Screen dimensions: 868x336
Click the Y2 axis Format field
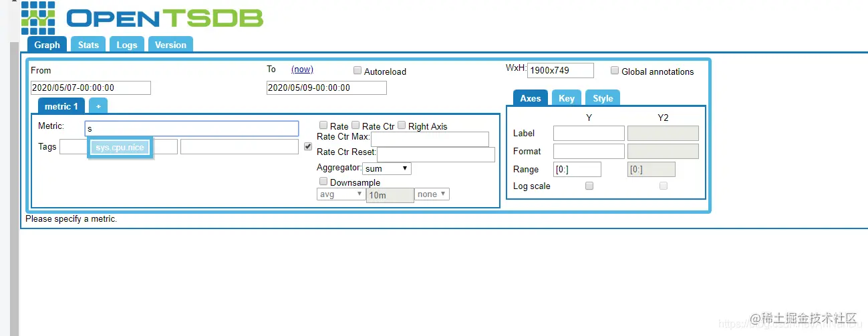pyautogui.click(x=663, y=151)
